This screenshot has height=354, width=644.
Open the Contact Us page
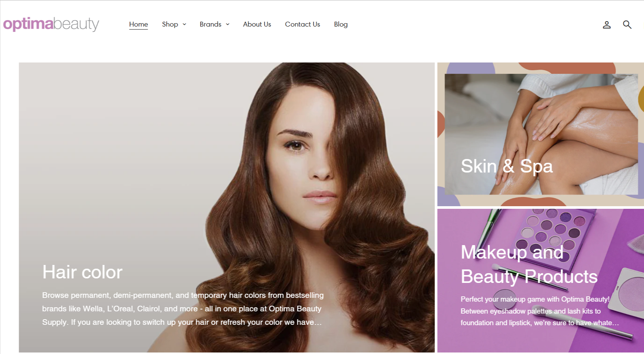303,24
